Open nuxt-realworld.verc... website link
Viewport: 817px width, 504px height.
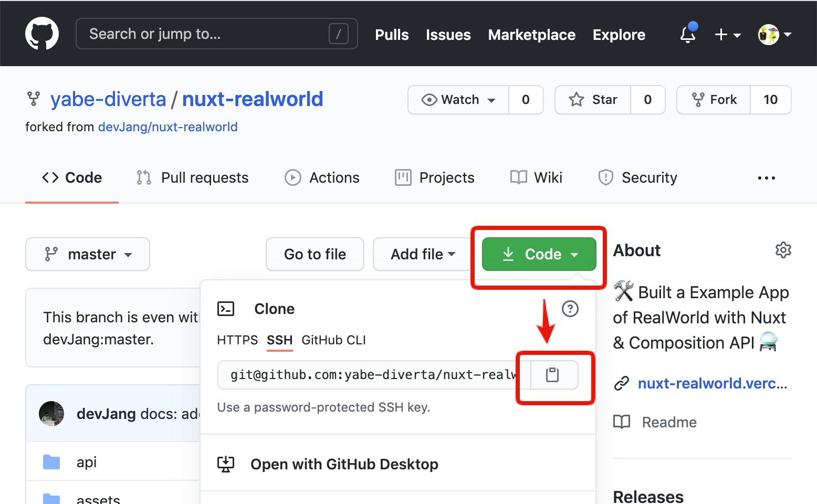pos(713,383)
